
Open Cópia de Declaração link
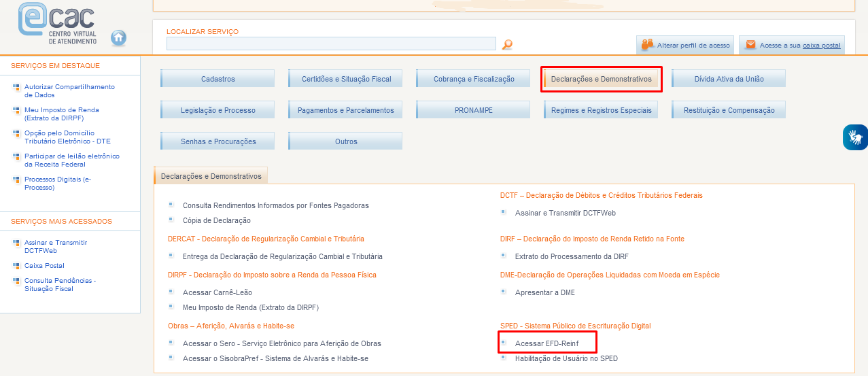click(x=217, y=220)
